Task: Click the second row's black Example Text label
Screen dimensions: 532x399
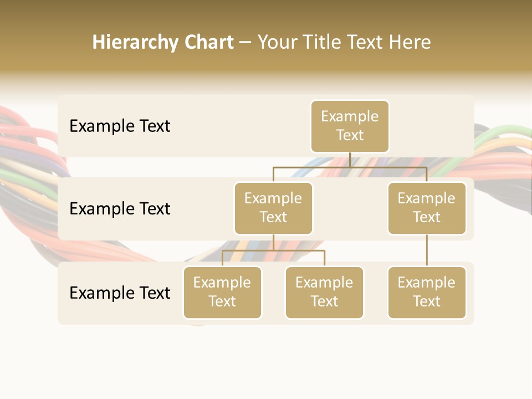Action: [x=120, y=209]
